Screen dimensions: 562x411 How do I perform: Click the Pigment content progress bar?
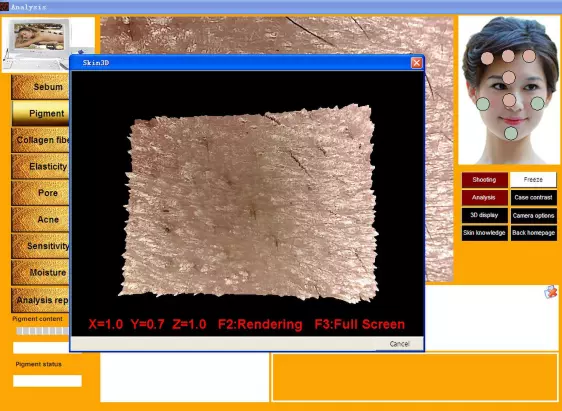(x=43, y=331)
